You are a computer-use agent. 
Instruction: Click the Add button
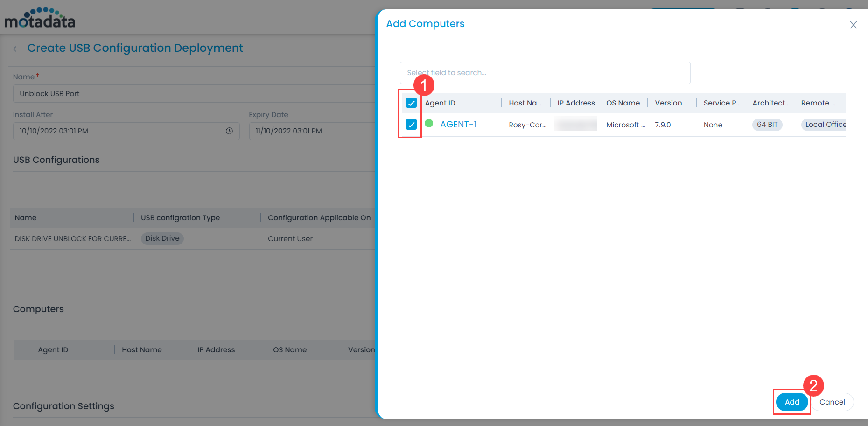pyautogui.click(x=791, y=402)
